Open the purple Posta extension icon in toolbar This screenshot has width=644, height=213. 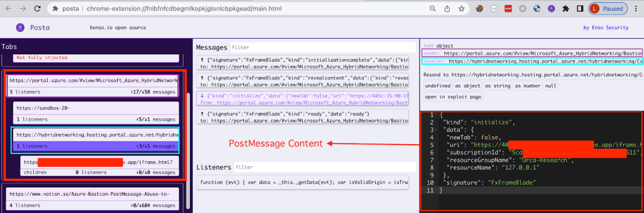551,9
